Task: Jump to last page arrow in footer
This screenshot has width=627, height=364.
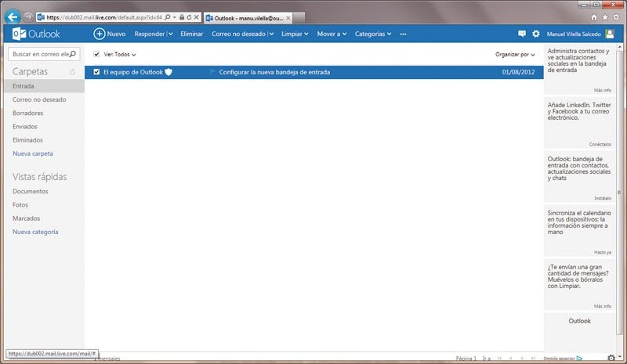Action: [x=533, y=359]
